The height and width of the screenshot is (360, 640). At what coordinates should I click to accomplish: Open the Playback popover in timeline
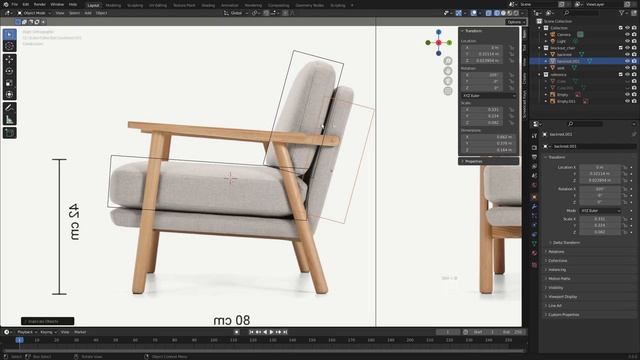27,332
